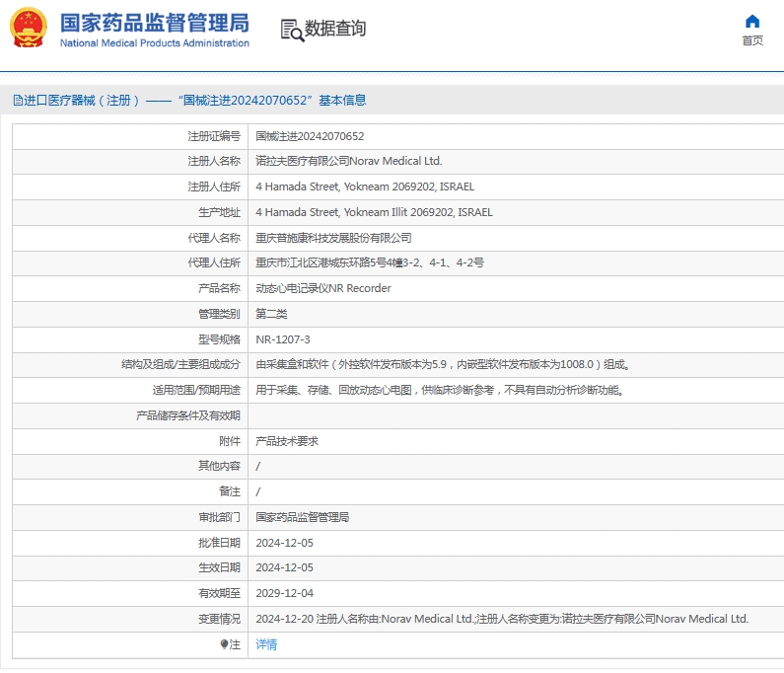Click the 注册人名称 label
The width and height of the screenshot is (784, 673).
(x=214, y=161)
